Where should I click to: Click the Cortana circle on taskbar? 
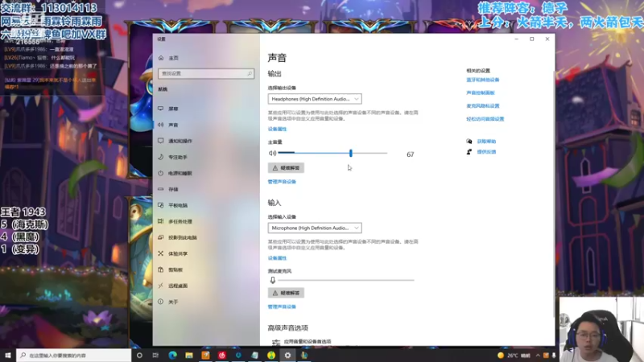click(x=139, y=356)
